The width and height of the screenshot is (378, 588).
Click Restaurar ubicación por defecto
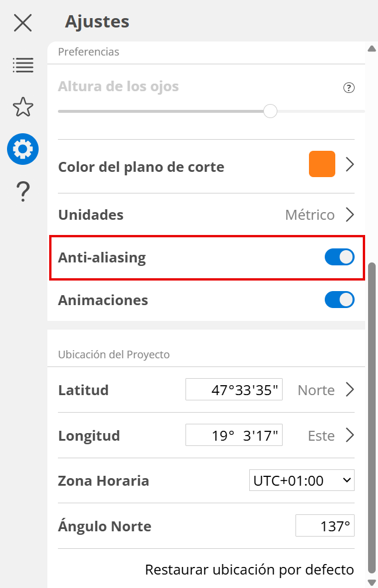tap(249, 569)
